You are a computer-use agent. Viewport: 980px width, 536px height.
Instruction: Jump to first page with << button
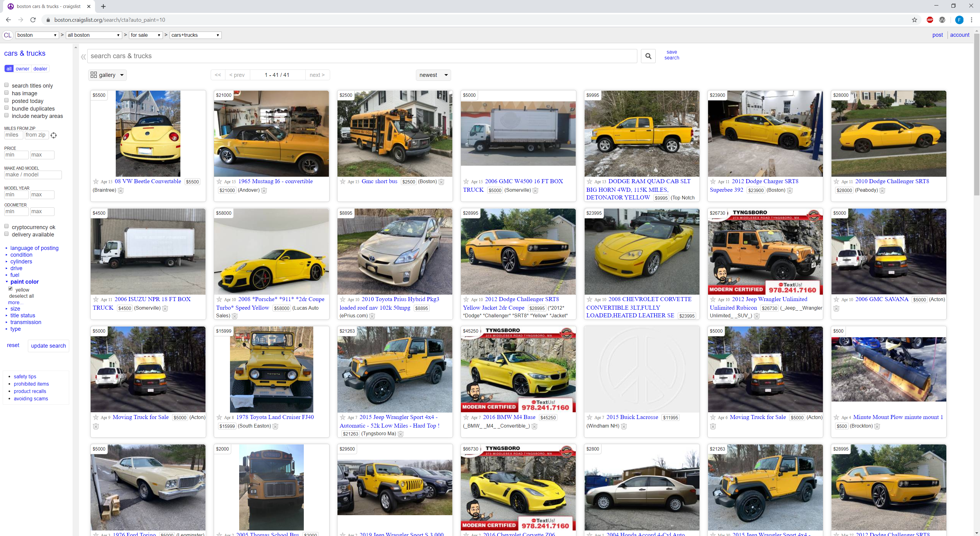click(218, 75)
